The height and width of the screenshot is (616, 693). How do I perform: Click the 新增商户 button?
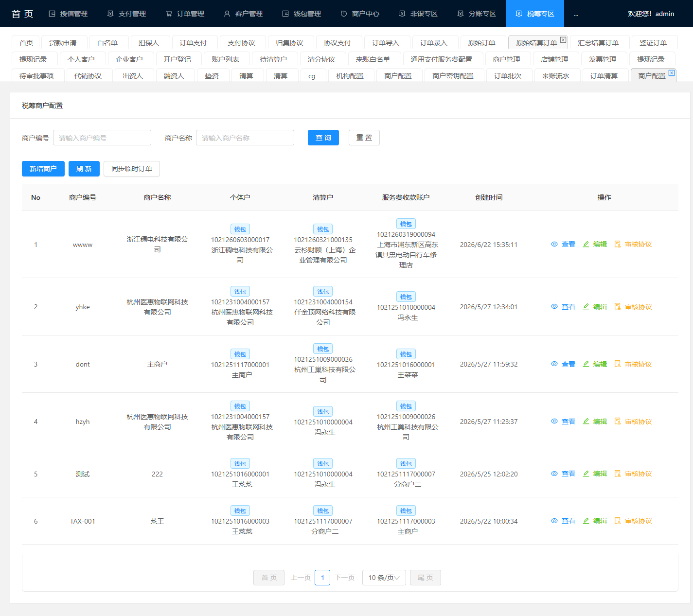[43, 169]
